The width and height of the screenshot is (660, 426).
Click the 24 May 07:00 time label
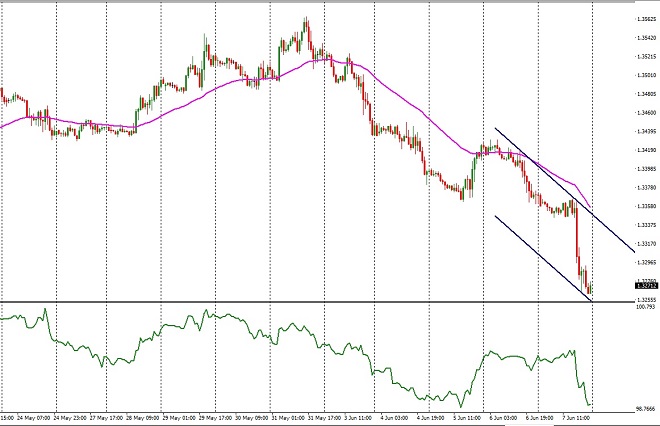click(35, 418)
